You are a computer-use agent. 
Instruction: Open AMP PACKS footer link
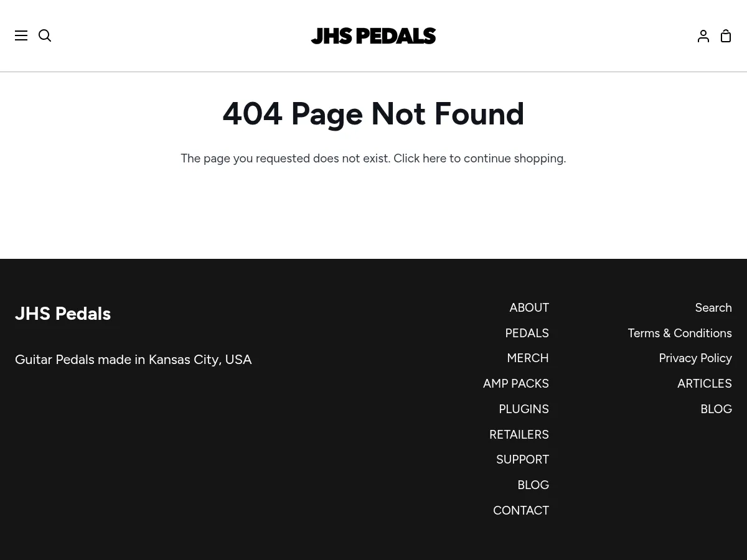coord(515,384)
